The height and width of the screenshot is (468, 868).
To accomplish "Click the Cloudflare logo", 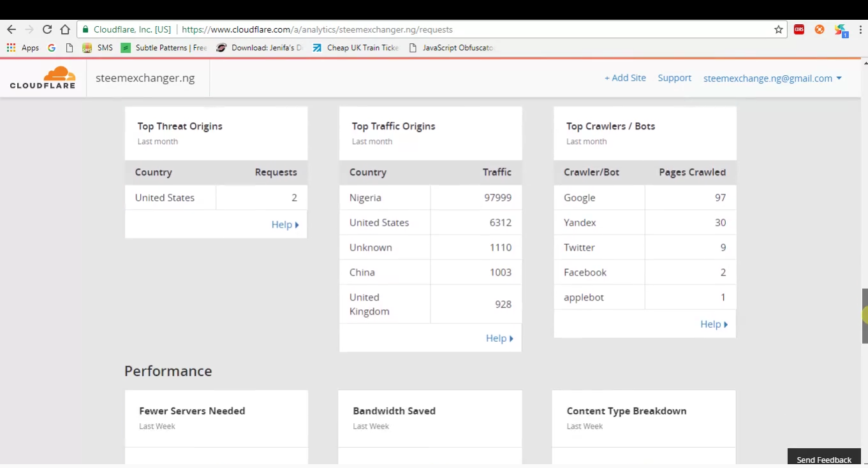I will pyautogui.click(x=43, y=78).
